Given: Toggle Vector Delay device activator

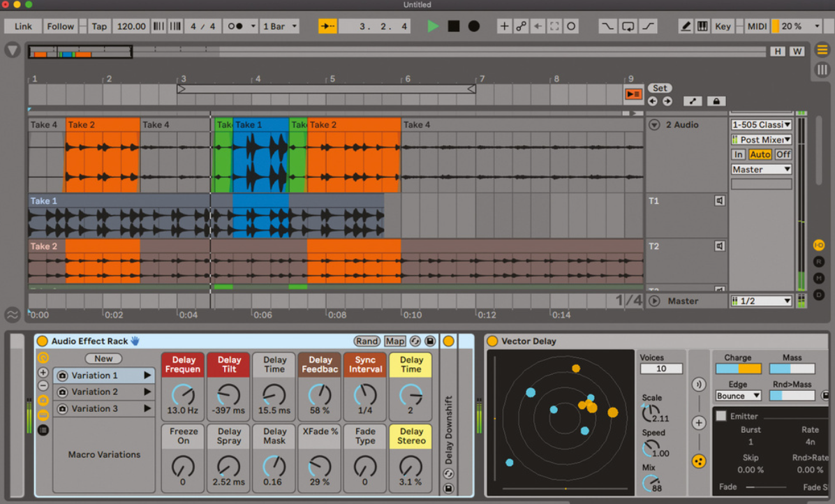Looking at the screenshot, I should (x=492, y=341).
